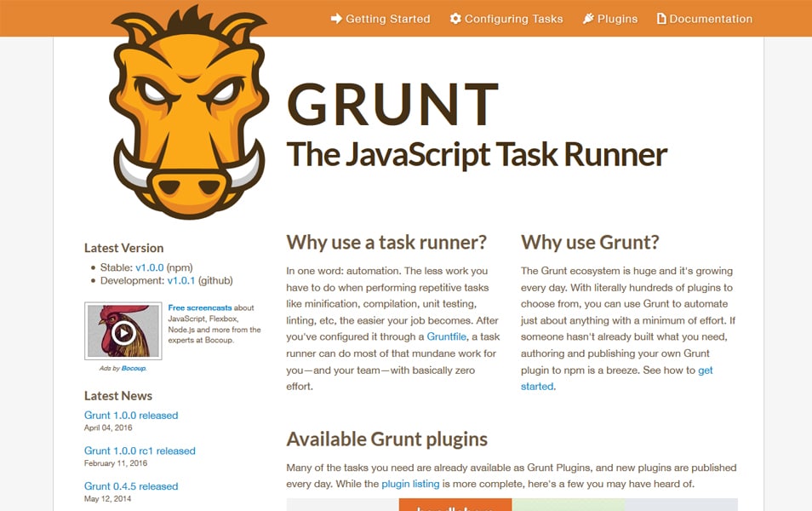Read the Grunt 0.4.5 released news
This screenshot has width=812, height=511.
(x=131, y=486)
